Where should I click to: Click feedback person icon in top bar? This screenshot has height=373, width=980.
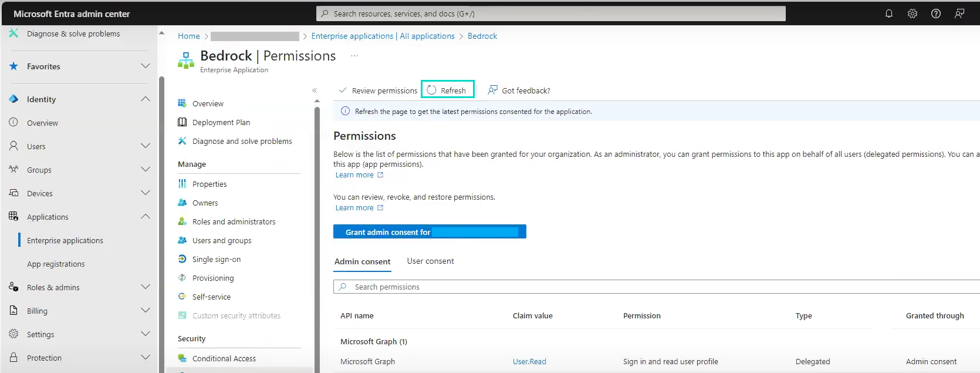(x=959, y=14)
